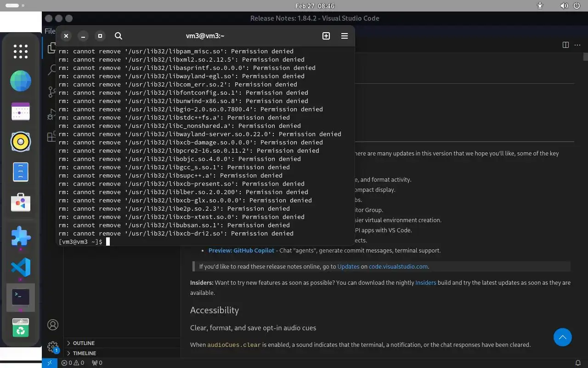Open editor More Actions ellipsis menu
The height and width of the screenshot is (368, 588).
(x=577, y=45)
